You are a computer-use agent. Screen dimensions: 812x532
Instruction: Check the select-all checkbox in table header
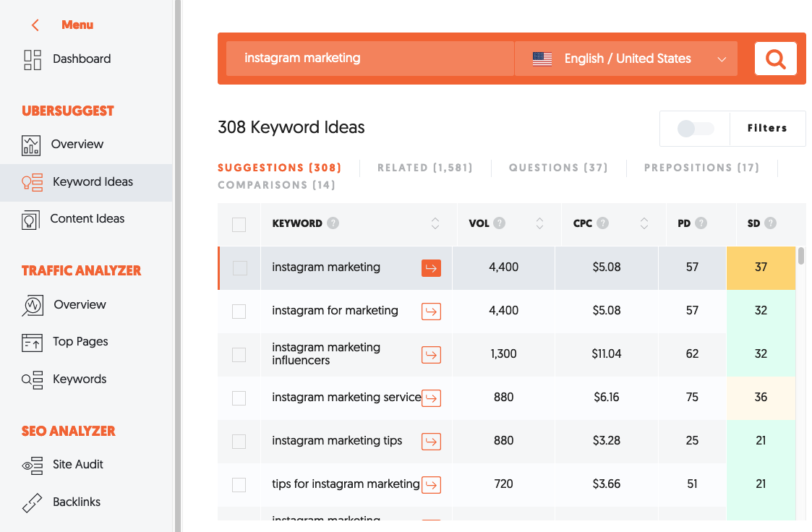click(239, 225)
